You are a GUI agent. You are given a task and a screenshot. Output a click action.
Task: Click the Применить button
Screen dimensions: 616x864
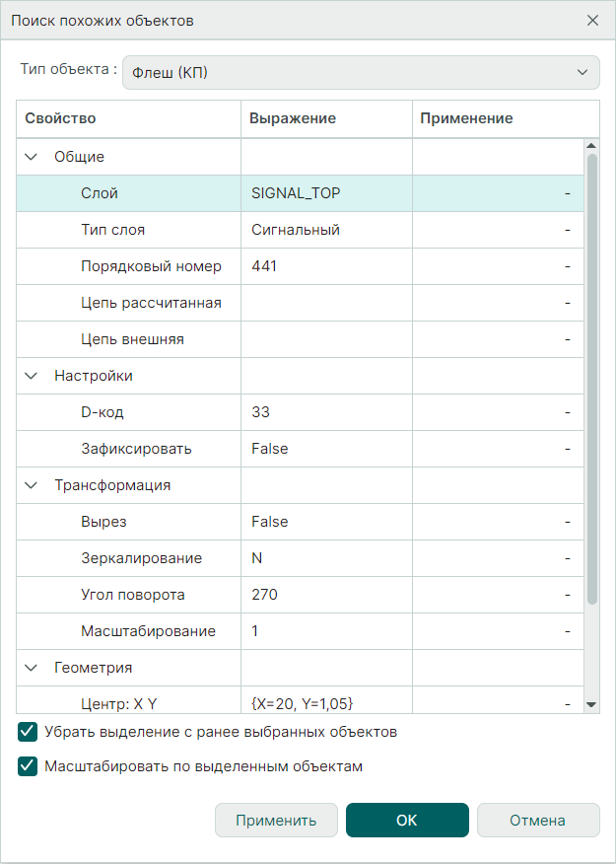click(276, 820)
